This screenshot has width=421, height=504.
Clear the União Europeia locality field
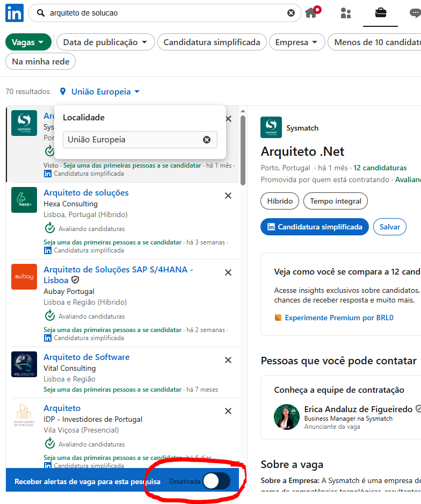(x=207, y=140)
